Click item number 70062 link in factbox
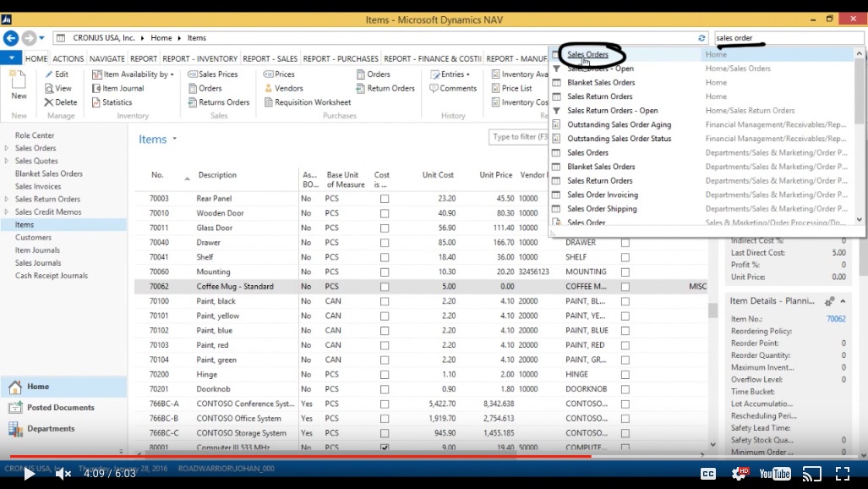This screenshot has width=868, height=489. pyautogui.click(x=836, y=319)
